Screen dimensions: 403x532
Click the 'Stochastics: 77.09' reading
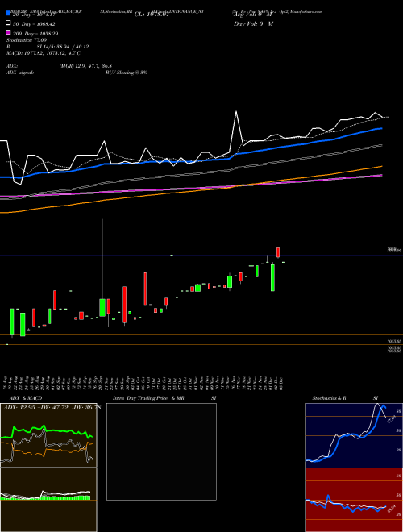26,40
